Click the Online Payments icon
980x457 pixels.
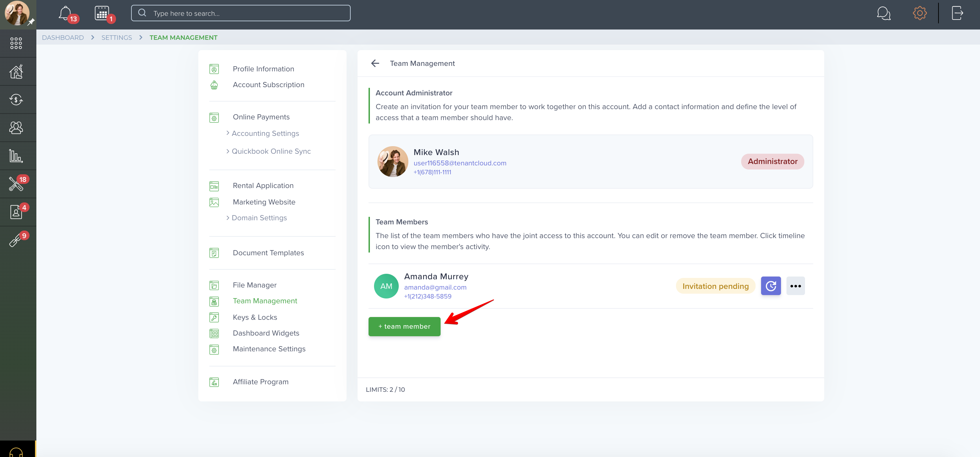[214, 118]
